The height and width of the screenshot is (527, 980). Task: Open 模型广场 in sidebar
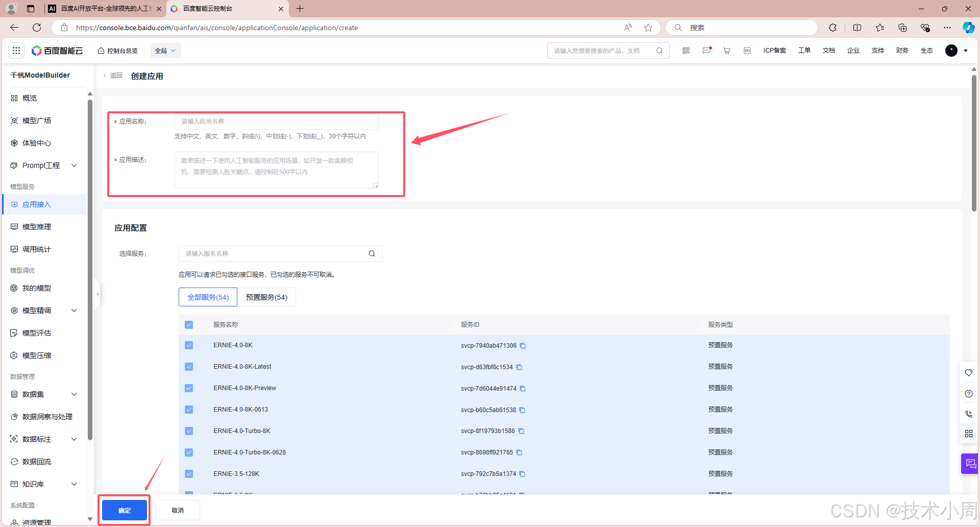37,121
